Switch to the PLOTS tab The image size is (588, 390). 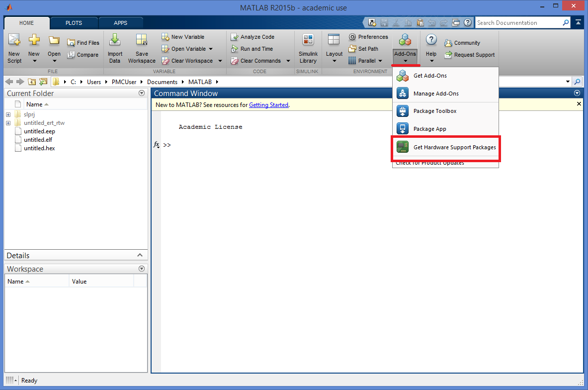[x=74, y=23]
